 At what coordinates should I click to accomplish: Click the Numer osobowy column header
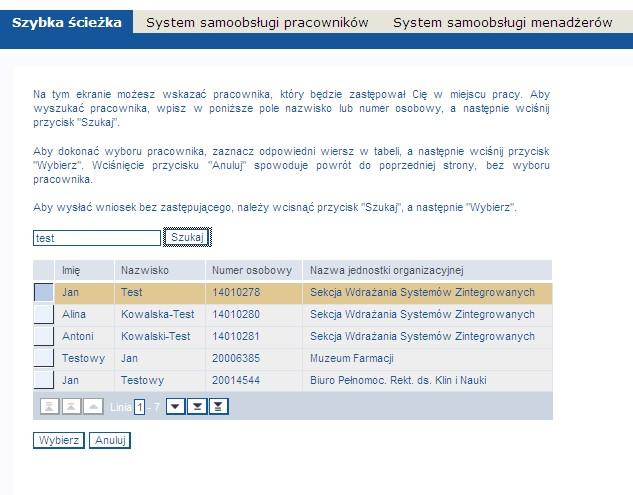(x=254, y=270)
